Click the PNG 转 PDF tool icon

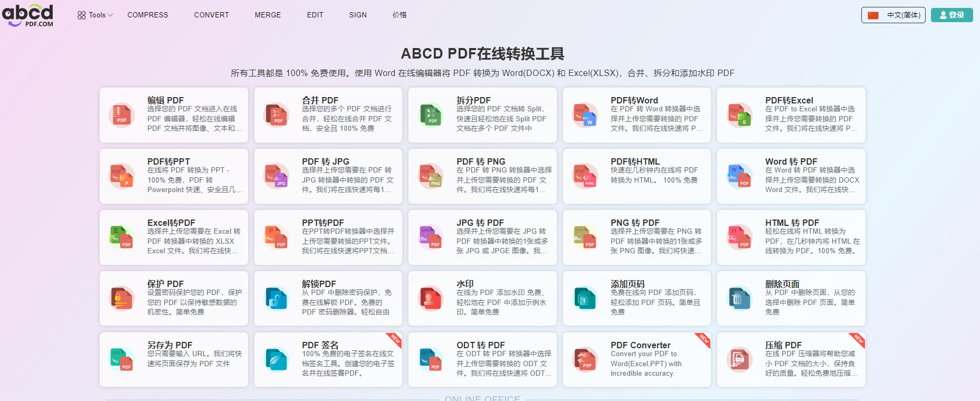[x=585, y=237]
